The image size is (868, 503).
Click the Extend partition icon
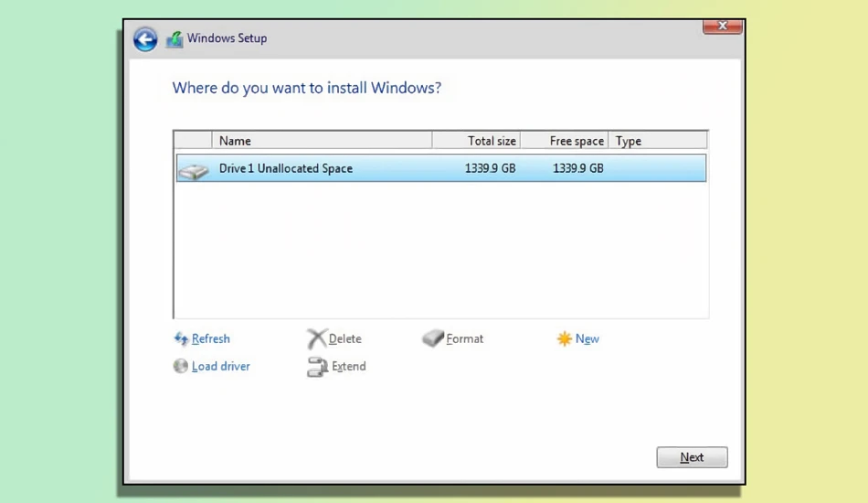pos(318,367)
